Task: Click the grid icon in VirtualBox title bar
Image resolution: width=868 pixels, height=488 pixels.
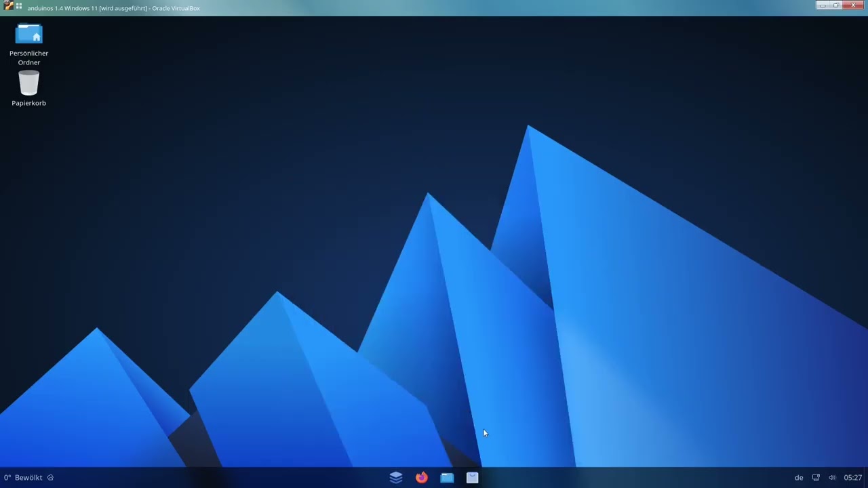Action: (19, 6)
